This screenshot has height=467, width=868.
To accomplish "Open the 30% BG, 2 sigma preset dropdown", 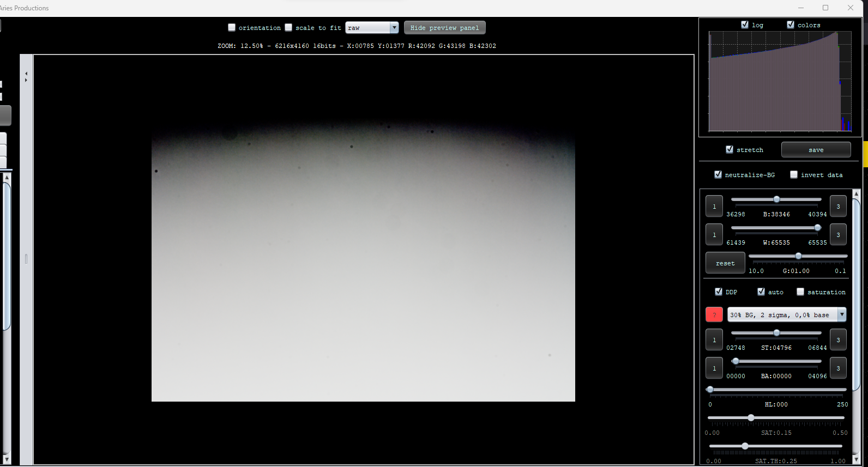I will [787, 315].
